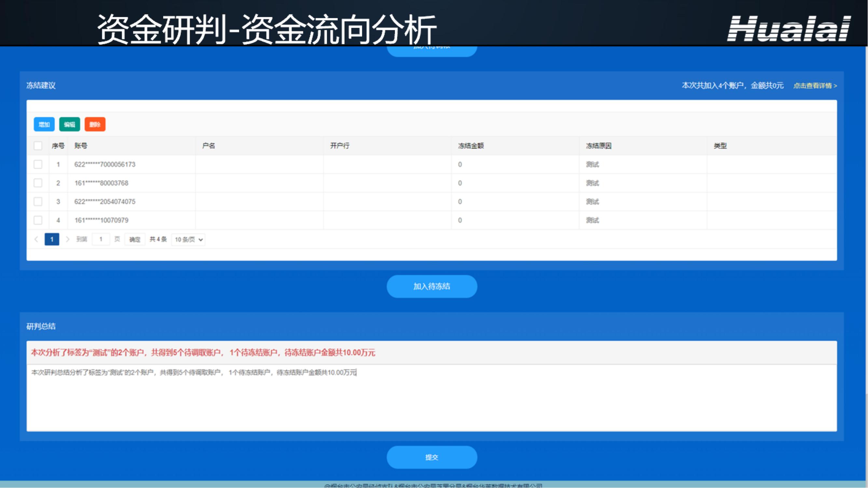The height and width of the screenshot is (488, 868).
Task: Click the 提交 button
Action: 432,457
